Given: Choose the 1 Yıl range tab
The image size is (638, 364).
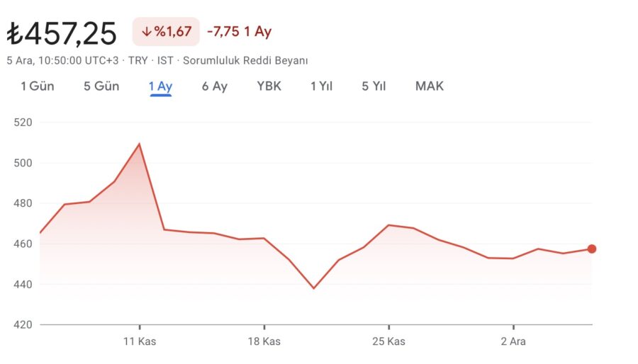Looking at the screenshot, I should tap(321, 86).
